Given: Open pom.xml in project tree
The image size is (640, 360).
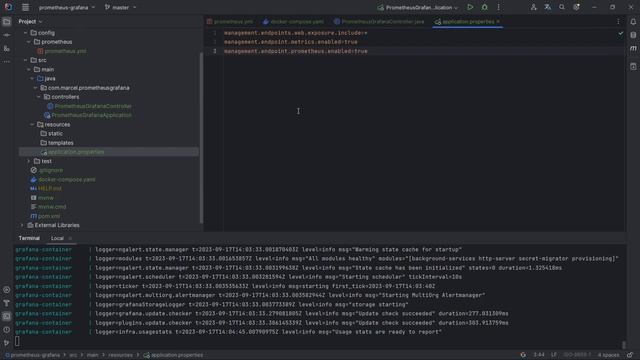Looking at the screenshot, I should pos(49,216).
